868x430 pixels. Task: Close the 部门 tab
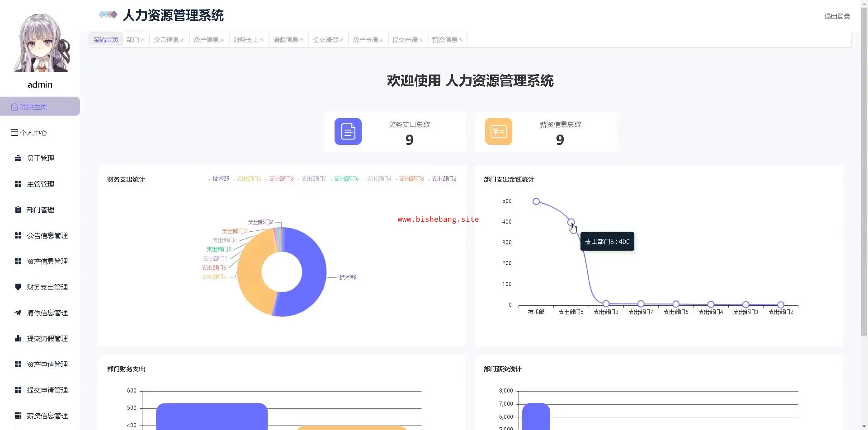pos(142,40)
